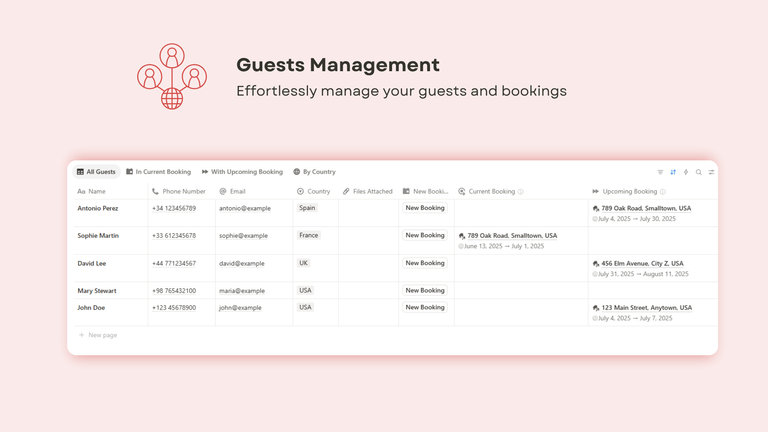This screenshot has height=432, width=768.
Task: Open the filter icon in database toolbar
Action: click(x=660, y=172)
